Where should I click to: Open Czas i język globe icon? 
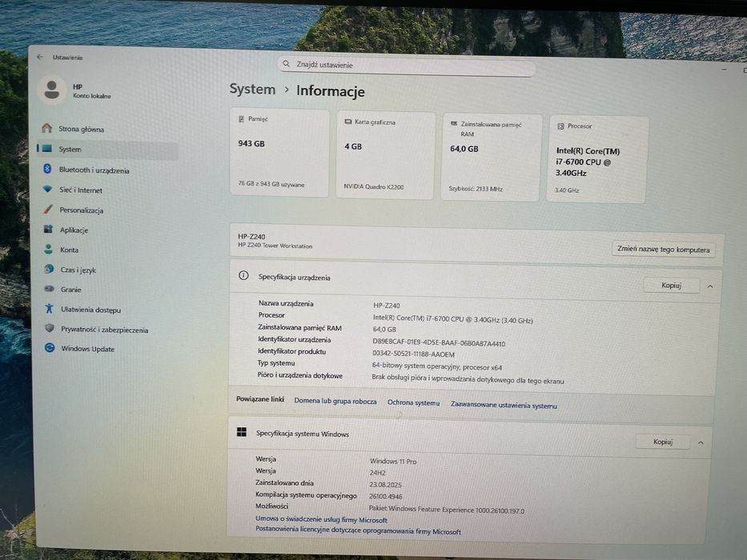(x=49, y=269)
